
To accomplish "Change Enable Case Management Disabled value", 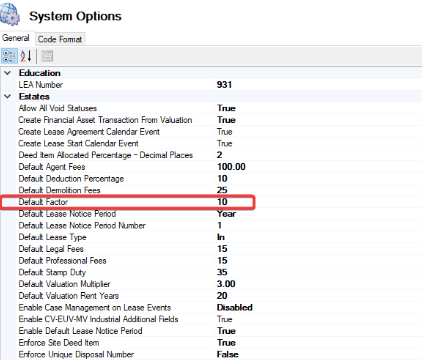I will point(235,307).
